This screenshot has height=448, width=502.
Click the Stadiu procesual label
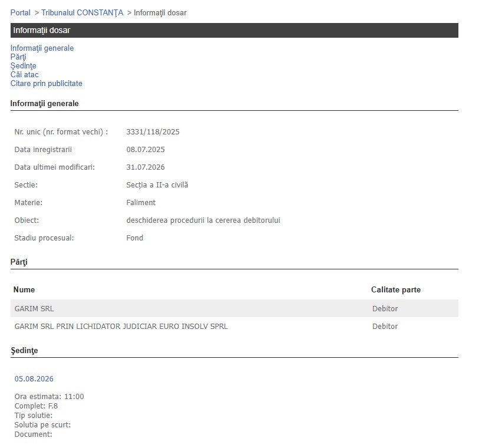click(44, 238)
